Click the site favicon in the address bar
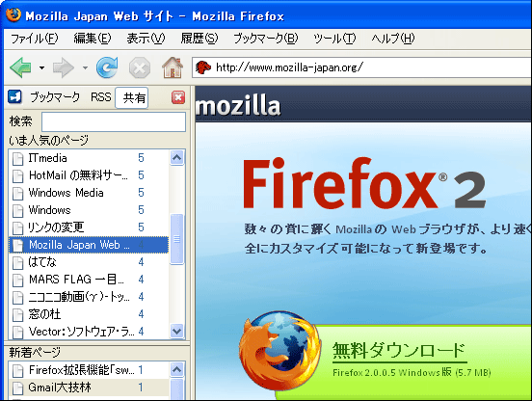532x401 pixels. (203, 67)
